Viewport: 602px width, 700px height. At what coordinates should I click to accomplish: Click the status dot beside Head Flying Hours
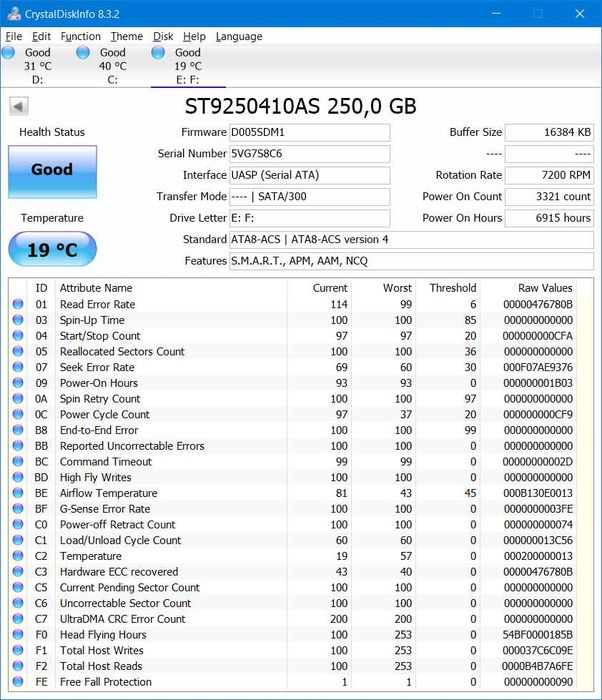point(18,634)
